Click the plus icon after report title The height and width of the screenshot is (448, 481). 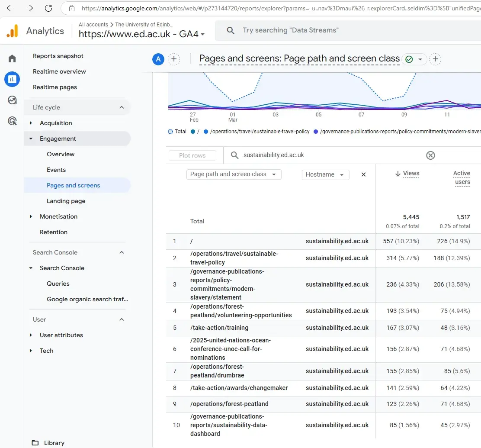pyautogui.click(x=435, y=59)
